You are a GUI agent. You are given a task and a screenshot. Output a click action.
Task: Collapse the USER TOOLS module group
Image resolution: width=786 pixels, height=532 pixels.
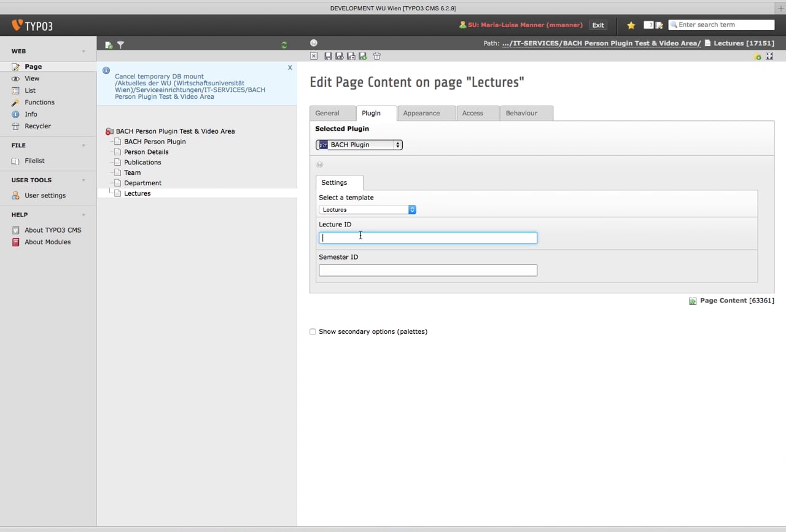84,180
